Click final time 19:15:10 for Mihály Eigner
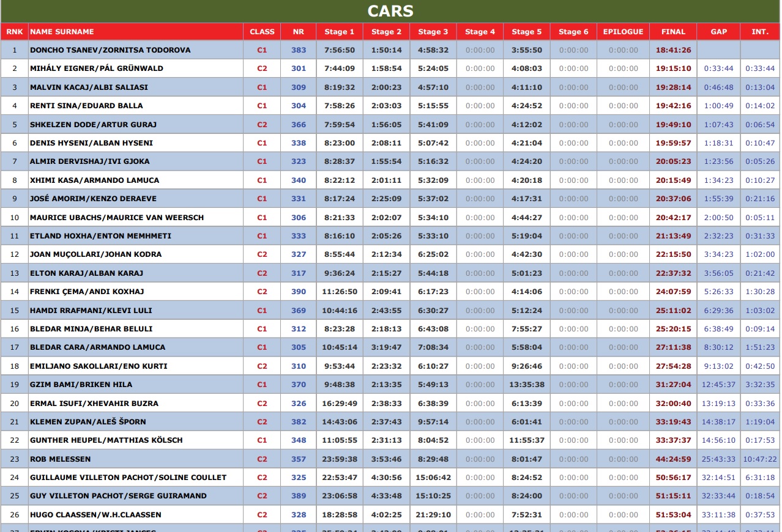Viewport: 782px width, 532px height. click(673, 68)
